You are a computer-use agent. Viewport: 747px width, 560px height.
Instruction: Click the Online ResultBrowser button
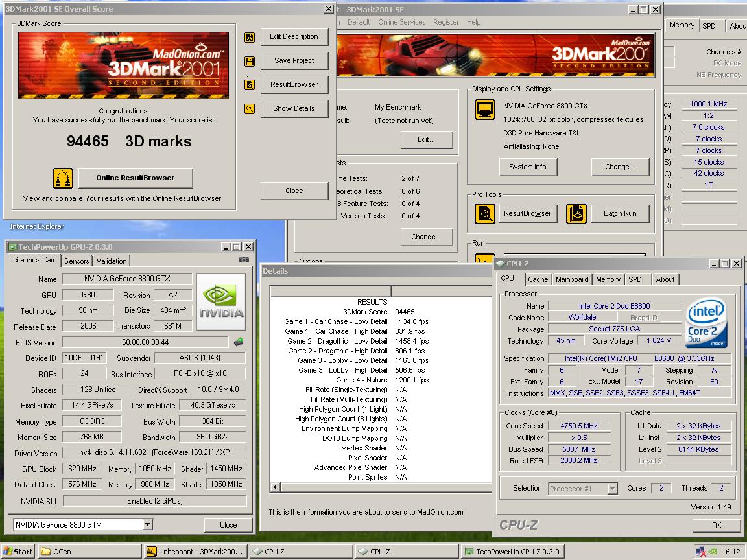click(x=136, y=178)
